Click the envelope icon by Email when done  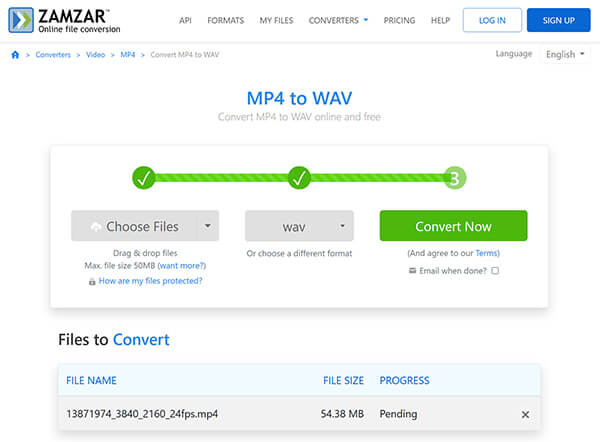[412, 271]
